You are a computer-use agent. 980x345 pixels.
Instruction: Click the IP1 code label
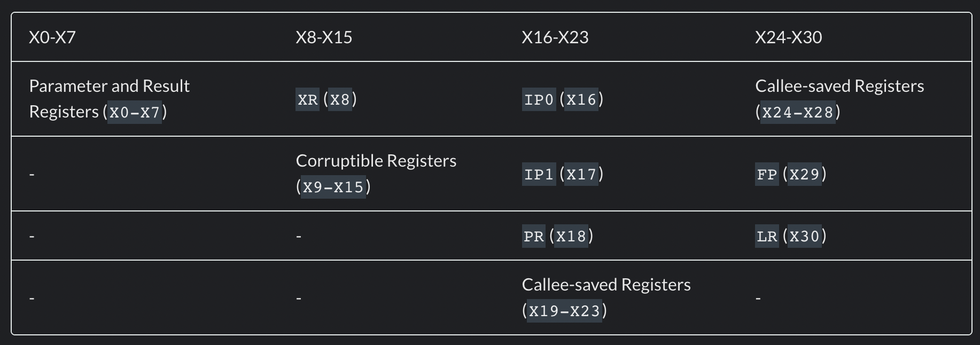(539, 175)
